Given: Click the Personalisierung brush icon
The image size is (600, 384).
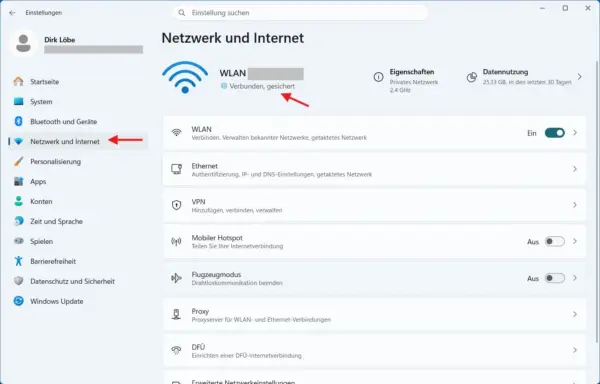Looking at the screenshot, I should (18, 161).
